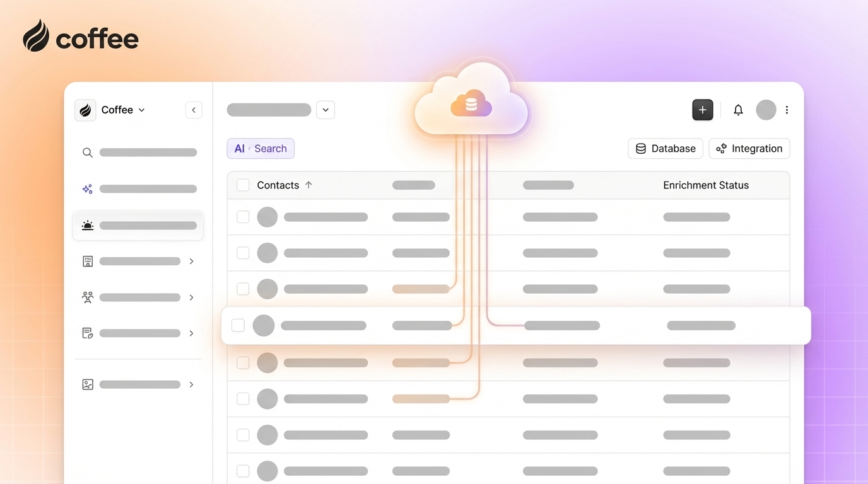Click the three-dot menu icon top right
This screenshot has width=868, height=484.
[x=787, y=110]
